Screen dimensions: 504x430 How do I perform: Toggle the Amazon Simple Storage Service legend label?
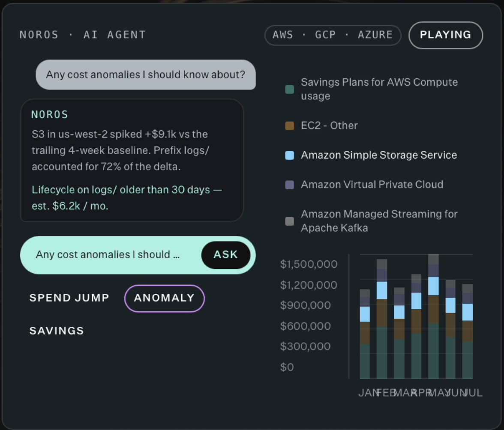[x=379, y=155]
